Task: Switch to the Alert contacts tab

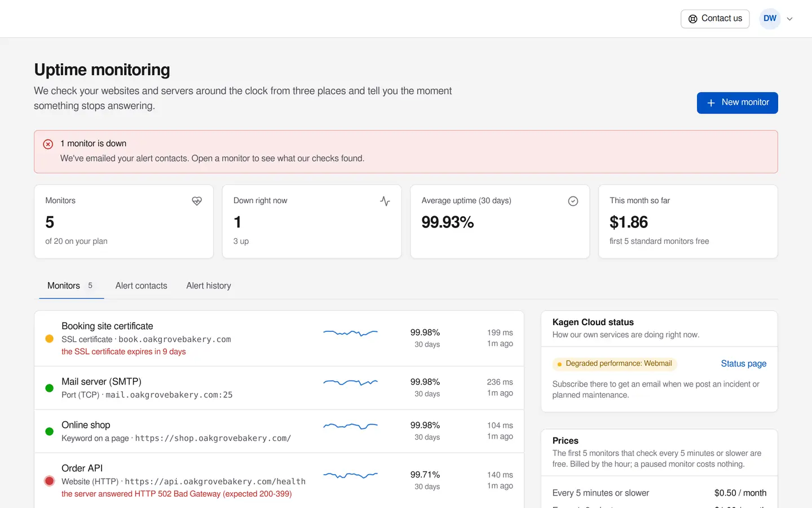Action: pyautogui.click(x=142, y=286)
